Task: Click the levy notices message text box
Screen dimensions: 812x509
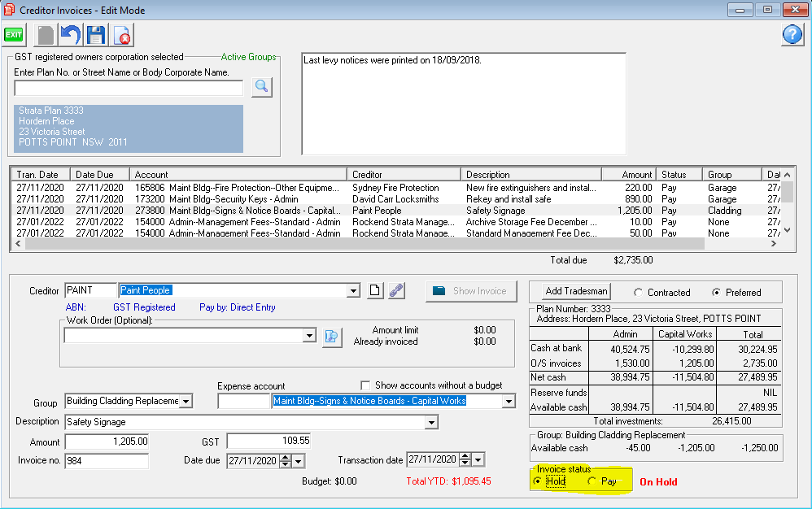Action: [464, 103]
